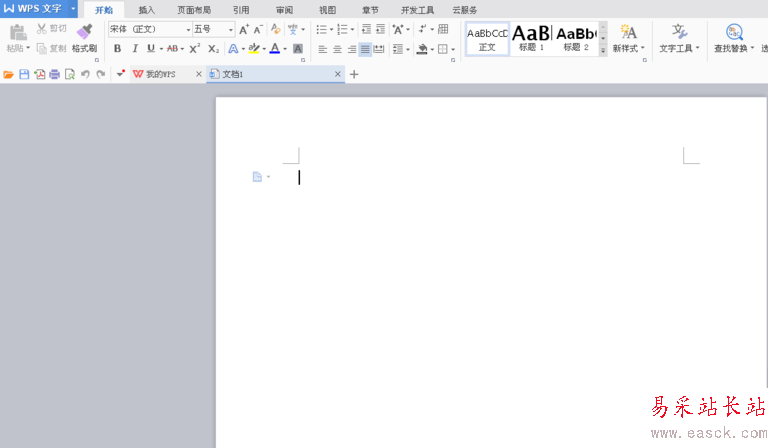Expand the styles gallery more arrow
This screenshot has height=448, width=768.
click(603, 50)
